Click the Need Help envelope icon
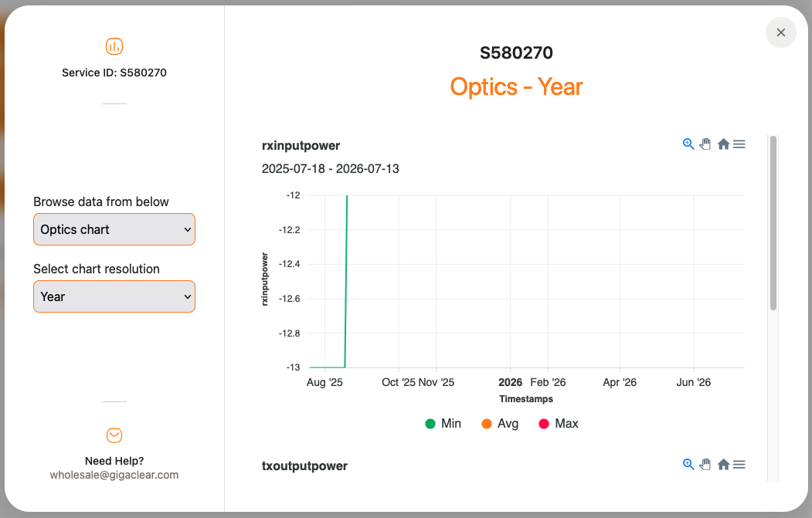Viewport: 812px width, 518px height. [114, 435]
